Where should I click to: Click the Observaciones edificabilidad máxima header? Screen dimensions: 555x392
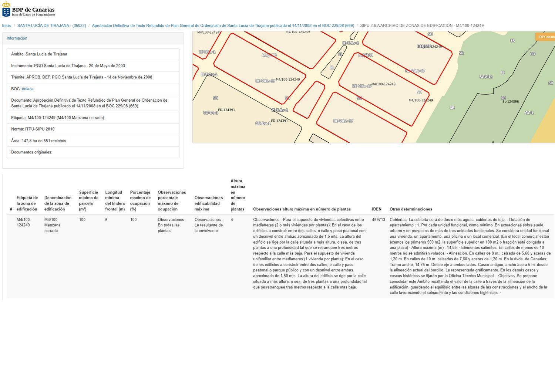(208, 203)
